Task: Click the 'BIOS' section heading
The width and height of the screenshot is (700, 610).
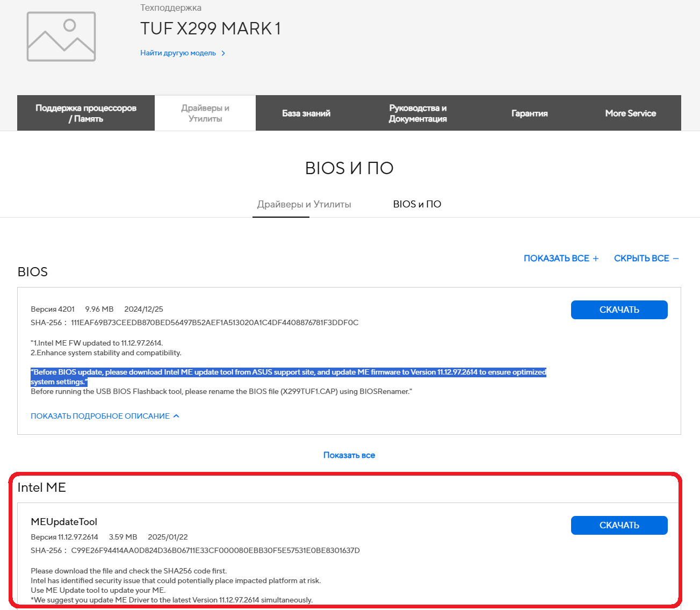Action: coord(33,272)
